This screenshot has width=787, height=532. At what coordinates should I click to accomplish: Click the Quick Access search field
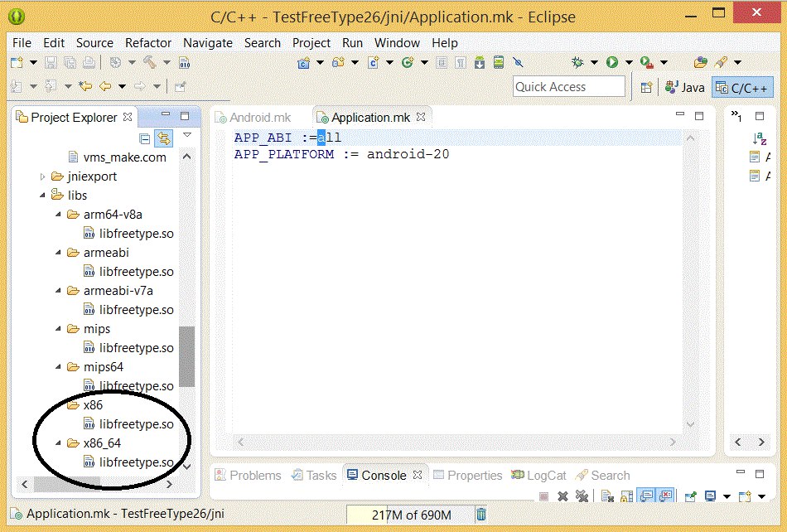[569, 87]
